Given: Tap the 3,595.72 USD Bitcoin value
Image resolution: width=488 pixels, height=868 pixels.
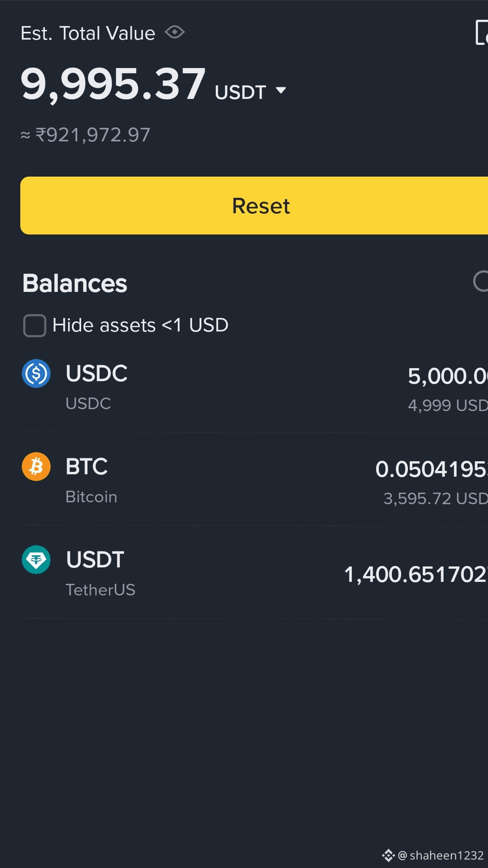Looking at the screenshot, I should [435, 498].
